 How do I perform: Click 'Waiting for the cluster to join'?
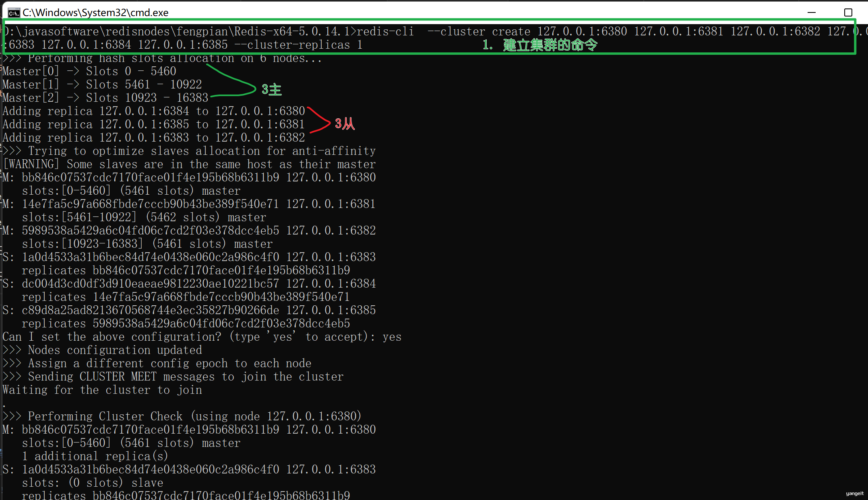[x=102, y=390]
